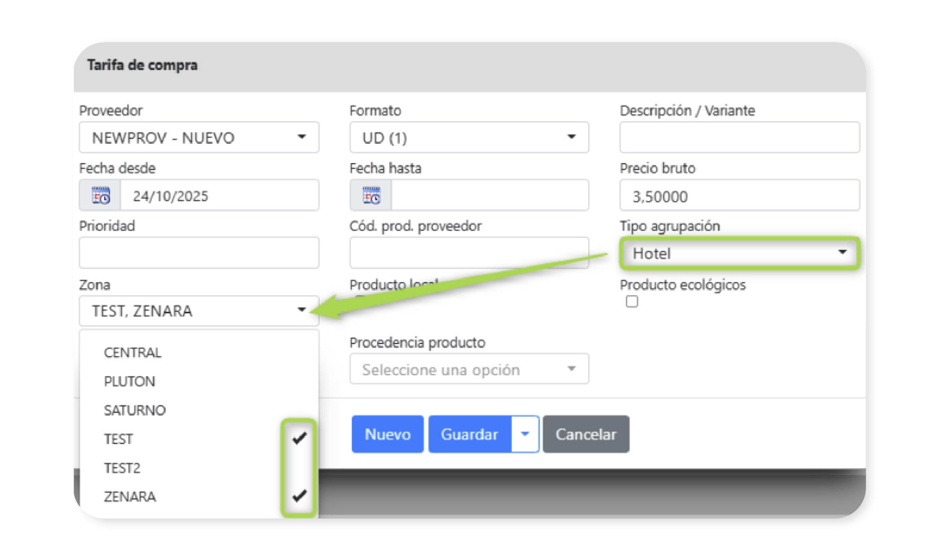Open Procedencia producto dropdown
Image resolution: width=942 pixels, height=560 pixels.
[x=469, y=369]
